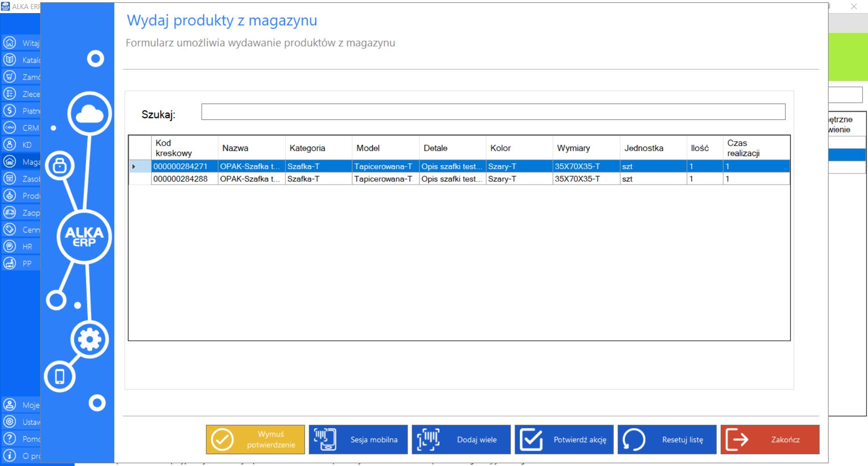Click Resetuj listę button label
Screen dimensions: 868x466
click(x=683, y=439)
